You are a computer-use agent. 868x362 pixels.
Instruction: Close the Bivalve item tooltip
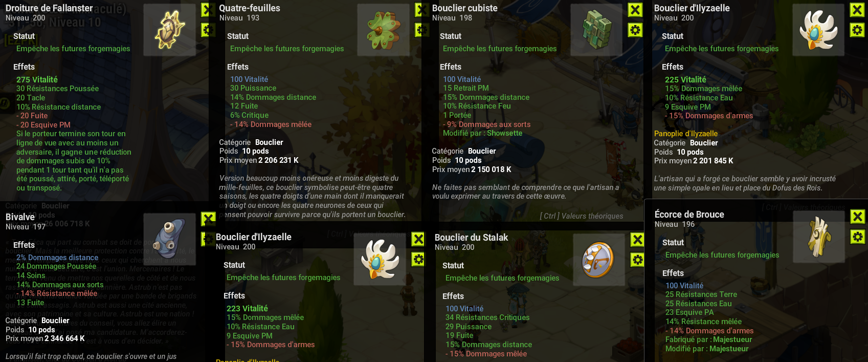click(208, 219)
